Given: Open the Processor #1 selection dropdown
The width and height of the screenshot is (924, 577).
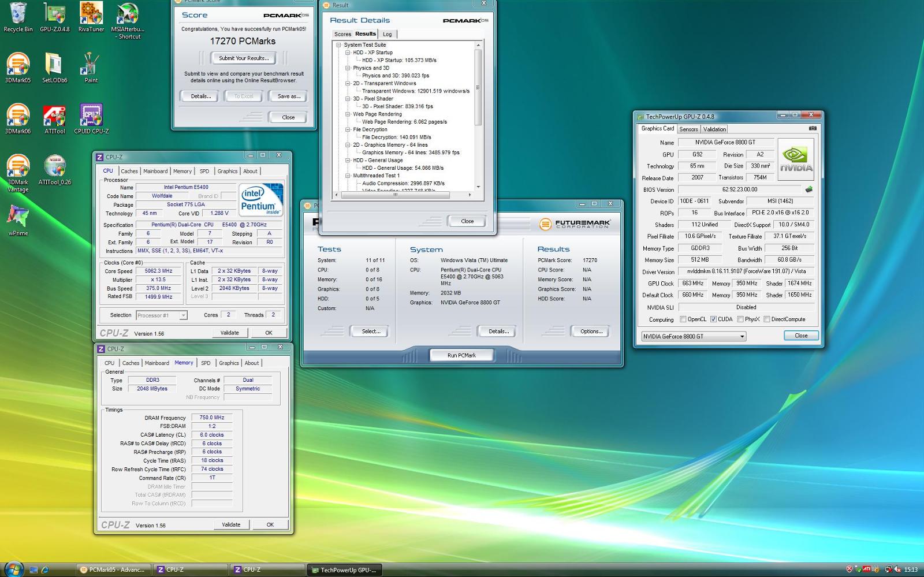Looking at the screenshot, I should click(162, 315).
